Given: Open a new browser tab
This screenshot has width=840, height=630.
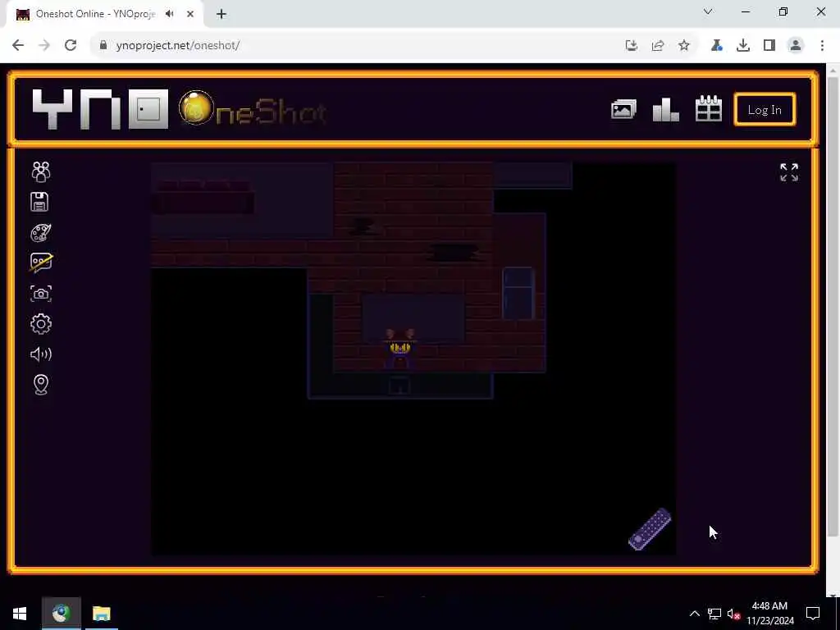Looking at the screenshot, I should 221,14.
